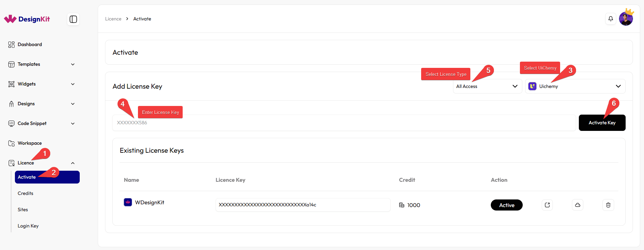
Task: Click the open-link icon for WDesignKit key
Action: point(547,205)
